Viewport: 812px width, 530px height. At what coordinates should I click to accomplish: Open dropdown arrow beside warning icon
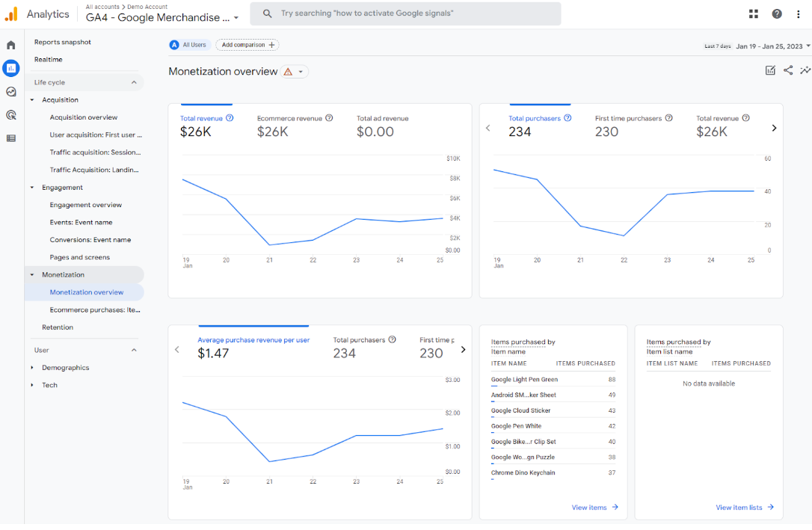pos(301,72)
